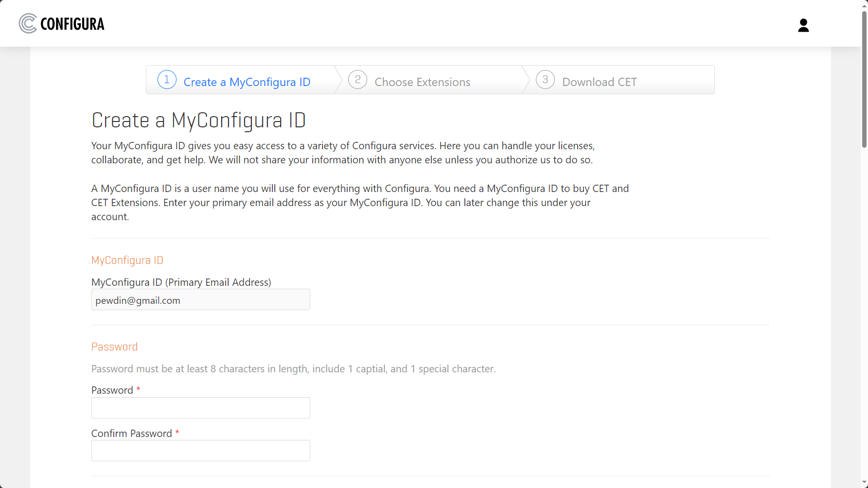
Task: Click step number 3 circle icon
Action: 545,79
